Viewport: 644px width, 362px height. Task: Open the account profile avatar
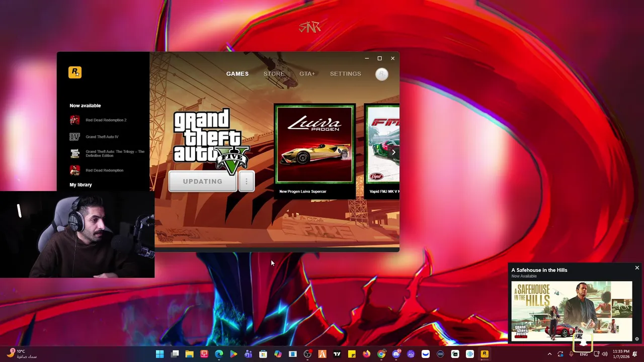pyautogui.click(x=382, y=74)
